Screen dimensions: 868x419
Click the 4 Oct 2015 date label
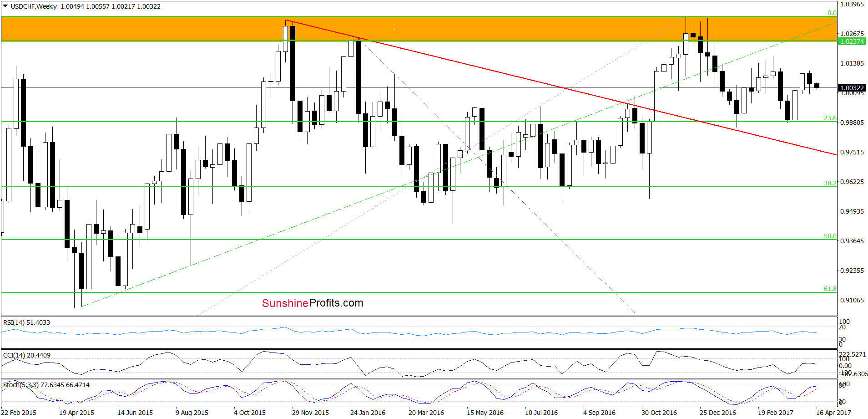[250, 413]
